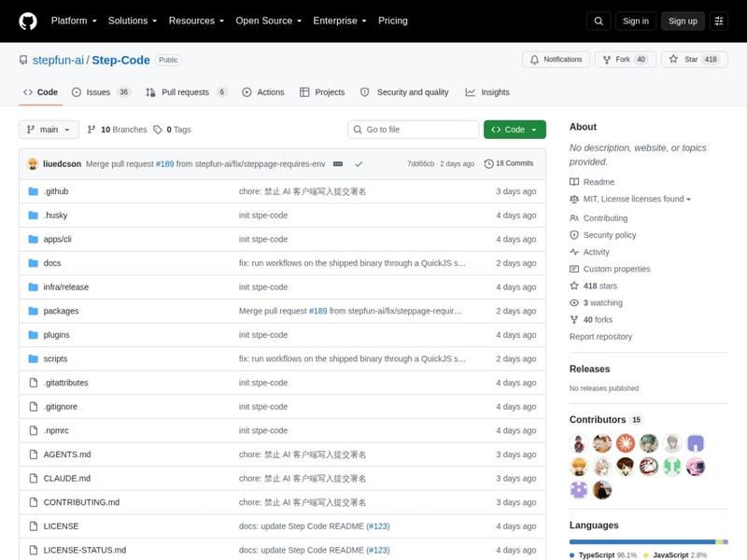Switch to the Pull requests tab
This screenshot has width=747, height=560.
[x=186, y=92]
